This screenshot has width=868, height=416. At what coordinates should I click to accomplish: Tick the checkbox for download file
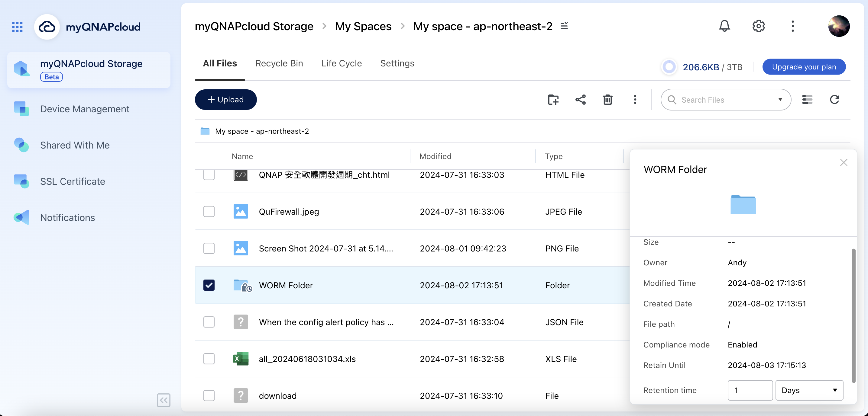pos(209,395)
